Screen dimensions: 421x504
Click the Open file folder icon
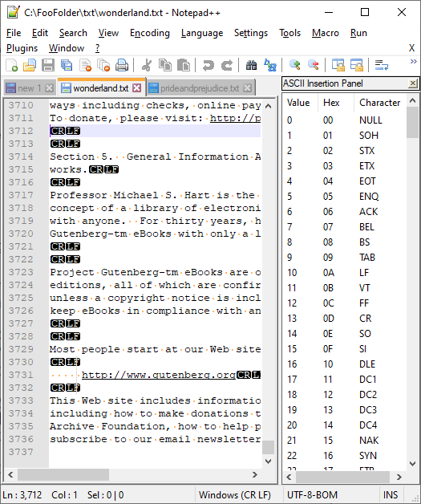coord(30,65)
